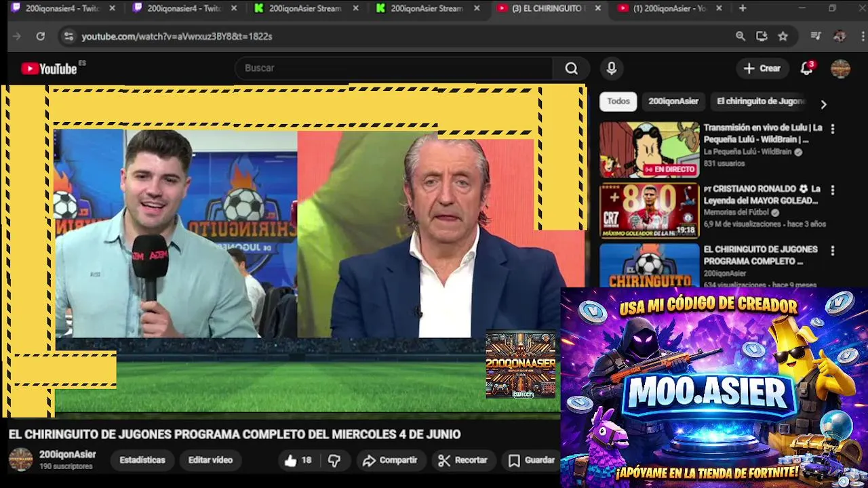Open title 'Transmisión en vivo de Lulu'
This screenshot has height=488, width=868.
pos(763,134)
